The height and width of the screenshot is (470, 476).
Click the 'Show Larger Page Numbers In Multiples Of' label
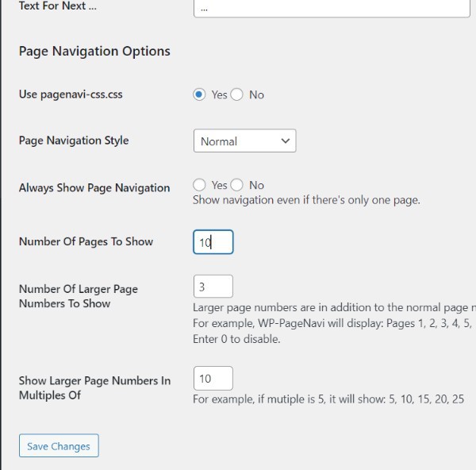[94, 388]
